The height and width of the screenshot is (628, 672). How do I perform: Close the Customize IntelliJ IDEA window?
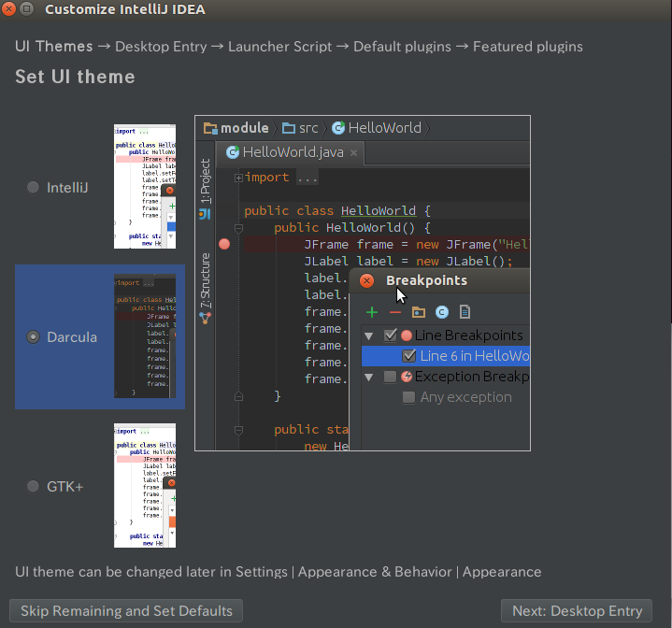point(8,8)
